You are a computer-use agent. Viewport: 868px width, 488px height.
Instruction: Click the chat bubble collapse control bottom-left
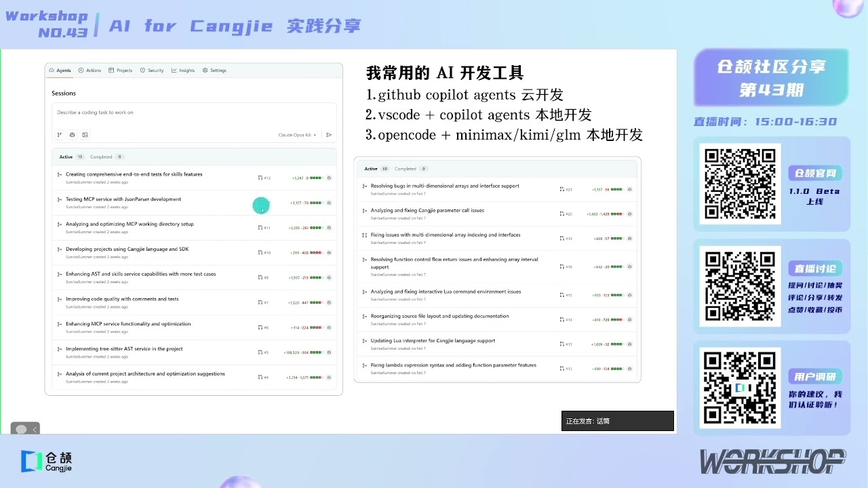(26, 429)
